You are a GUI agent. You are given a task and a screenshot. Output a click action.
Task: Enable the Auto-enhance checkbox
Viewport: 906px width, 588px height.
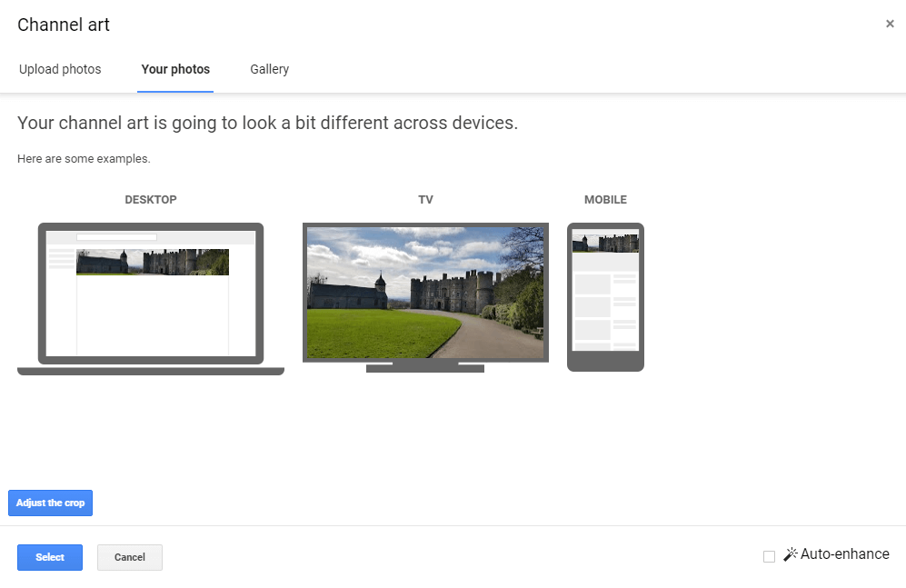(769, 556)
